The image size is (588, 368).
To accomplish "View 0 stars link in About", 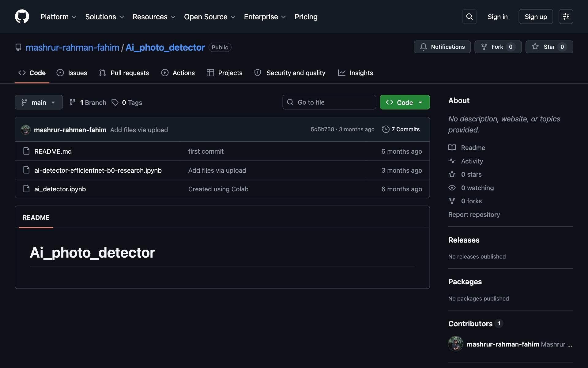I will coord(465,174).
